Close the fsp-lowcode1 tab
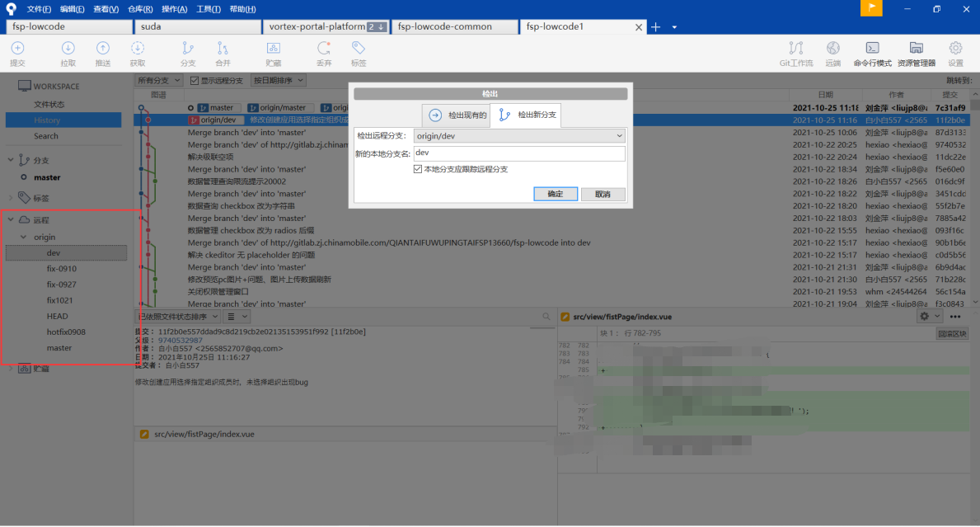 pyautogui.click(x=638, y=27)
